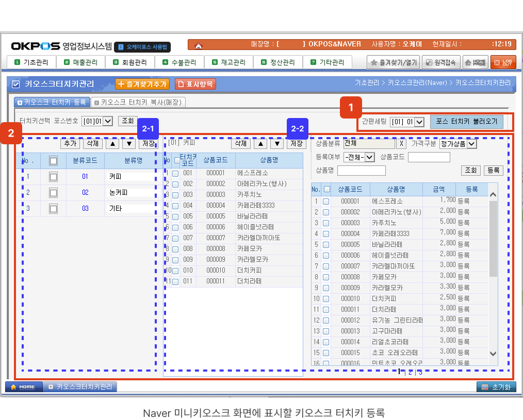
Task: Move category up with ▲ in left panel
Action: pos(111,144)
